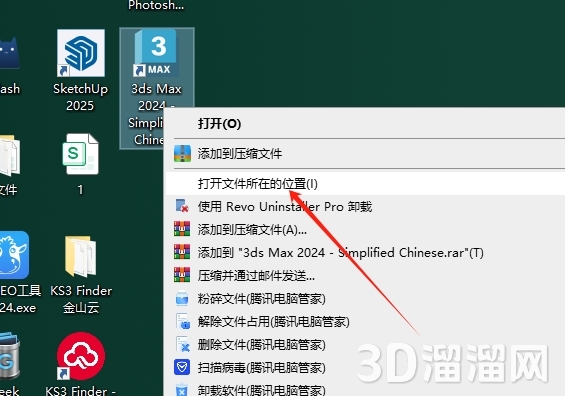The height and width of the screenshot is (396, 565).
Task: Select the dark cat icon shortcut
Action: point(9,54)
